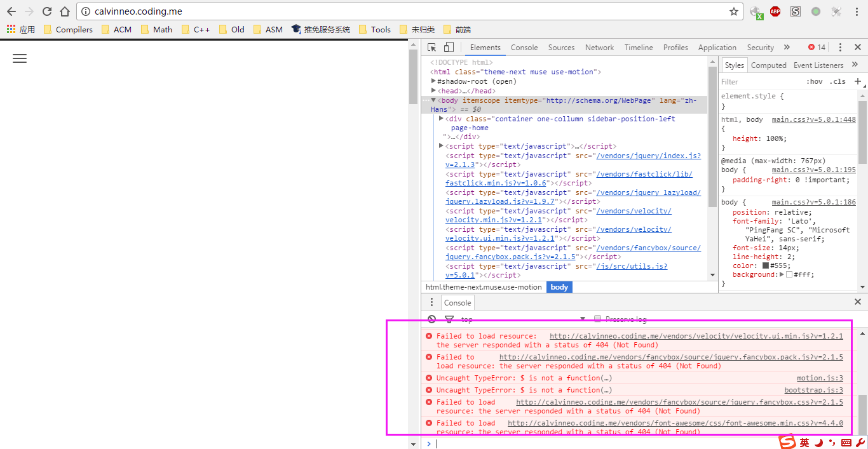
Task: Bookmark this page with the star icon
Action: [734, 11]
